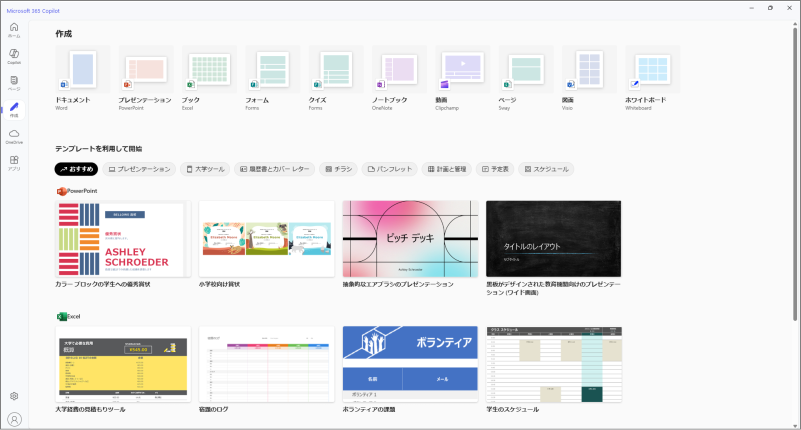
Task: Open the 宿題のログ spreadsheet template
Action: tap(267, 364)
